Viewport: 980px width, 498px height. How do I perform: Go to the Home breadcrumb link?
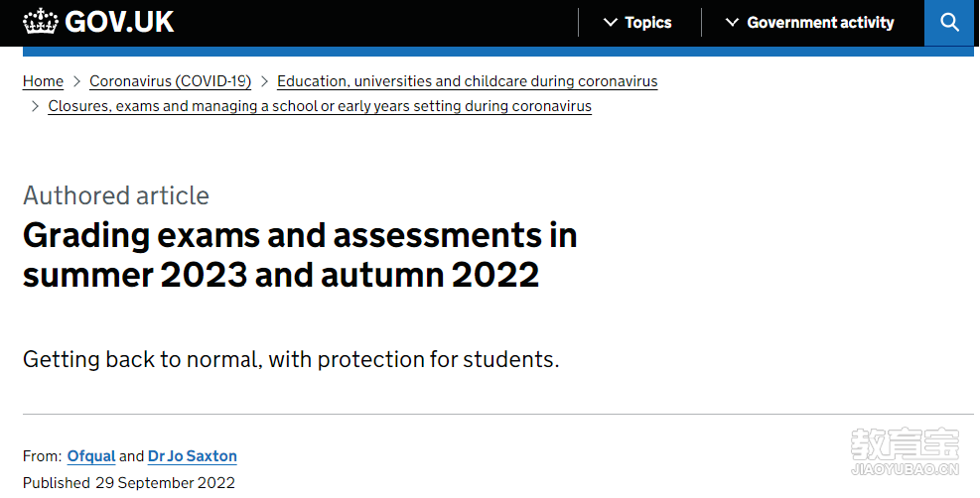(43, 81)
